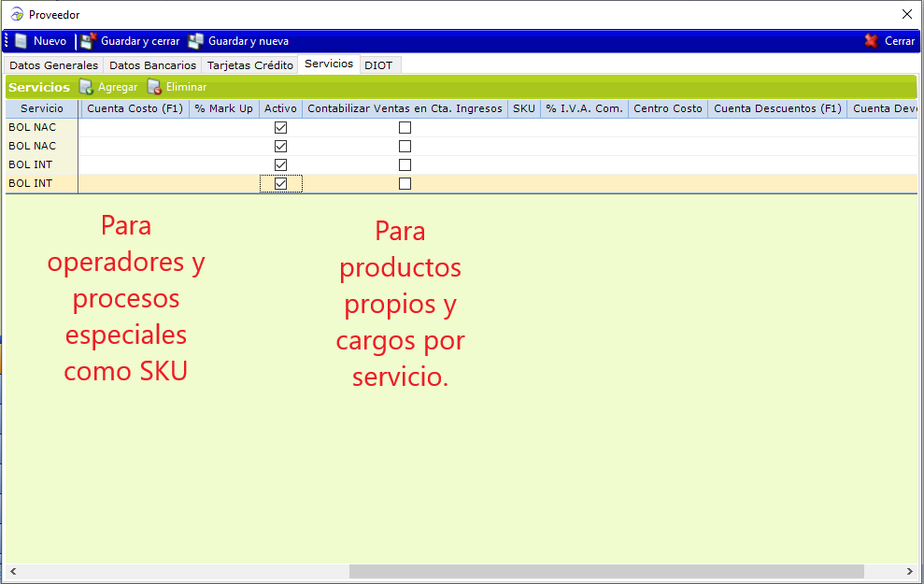The image size is (924, 584).
Task: Click the Guardar y cerrar icon
Action: pyautogui.click(x=88, y=41)
